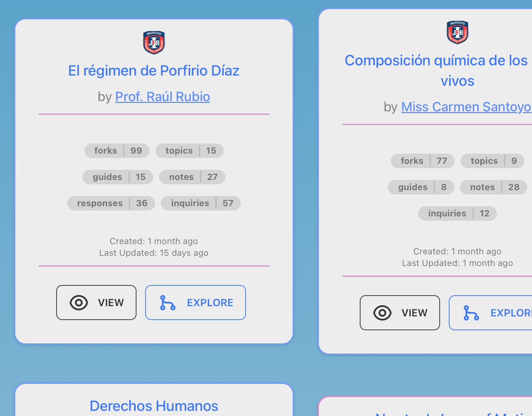Click eye icon in second card's View button
Image resolution: width=532 pixels, height=416 pixels.
tap(382, 313)
